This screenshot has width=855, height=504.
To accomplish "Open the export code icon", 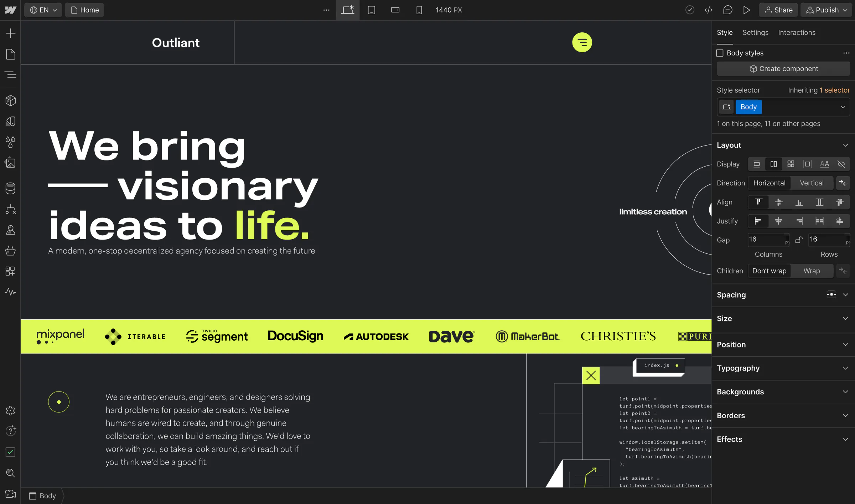I will [708, 10].
